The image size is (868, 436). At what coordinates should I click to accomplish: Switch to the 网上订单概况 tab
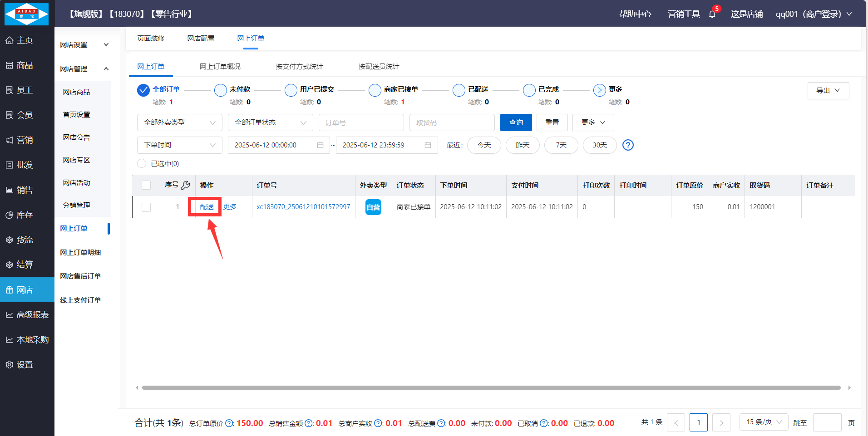(220, 67)
